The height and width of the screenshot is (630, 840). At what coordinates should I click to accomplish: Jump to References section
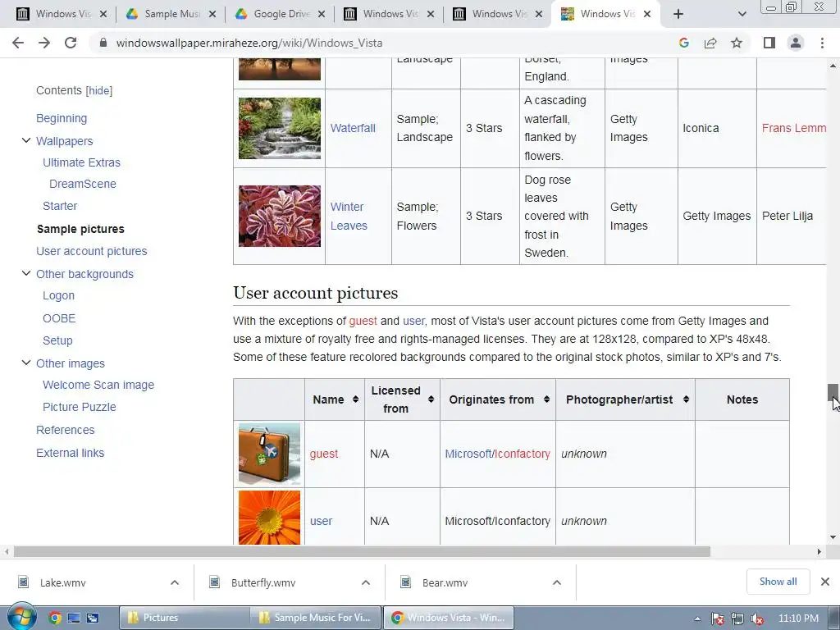tap(66, 430)
